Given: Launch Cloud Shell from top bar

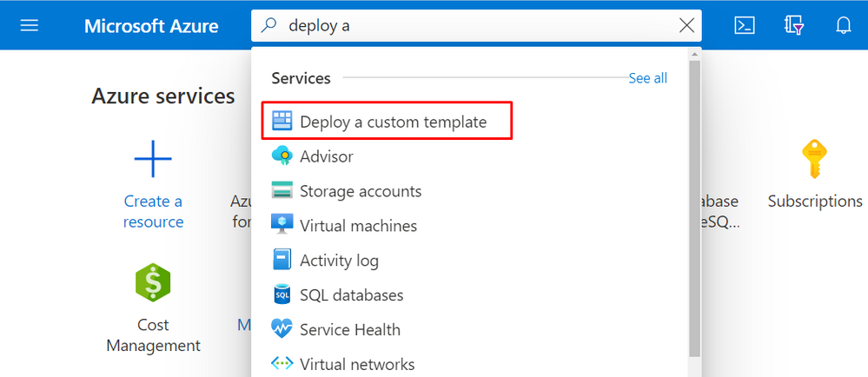Looking at the screenshot, I should pos(745,25).
